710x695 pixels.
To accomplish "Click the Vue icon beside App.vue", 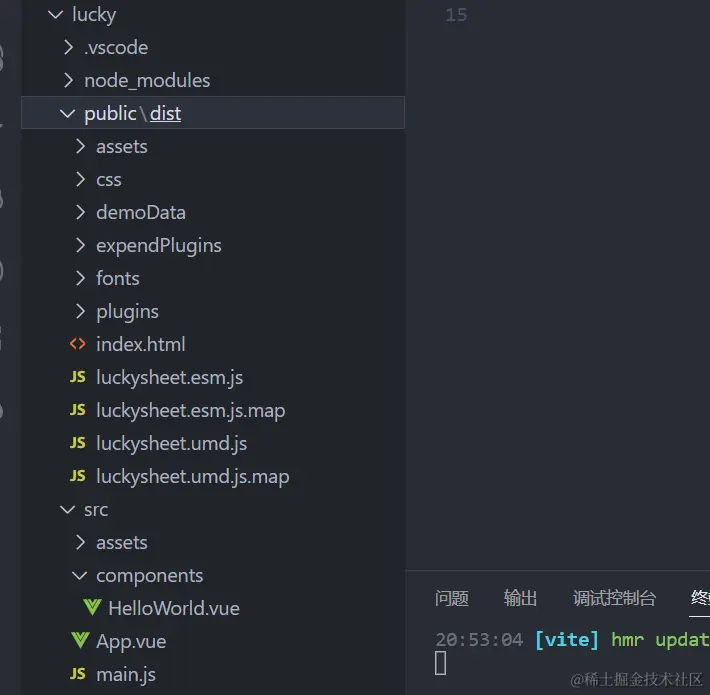I will pos(80,641).
